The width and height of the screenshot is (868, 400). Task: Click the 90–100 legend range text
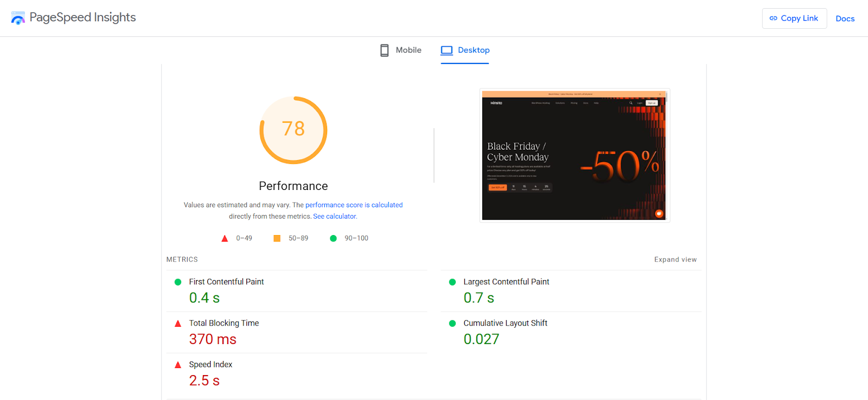click(x=356, y=238)
